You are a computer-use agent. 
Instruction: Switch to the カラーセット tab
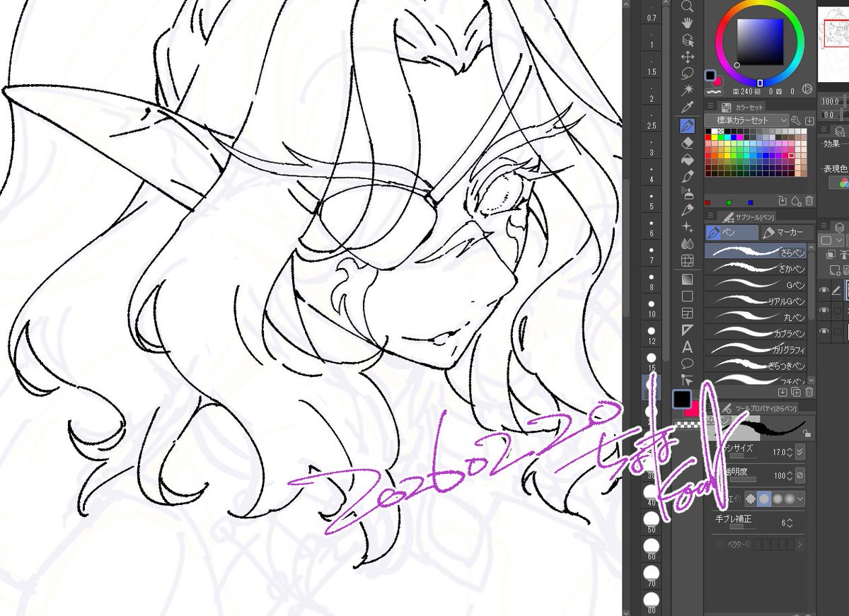[741, 106]
